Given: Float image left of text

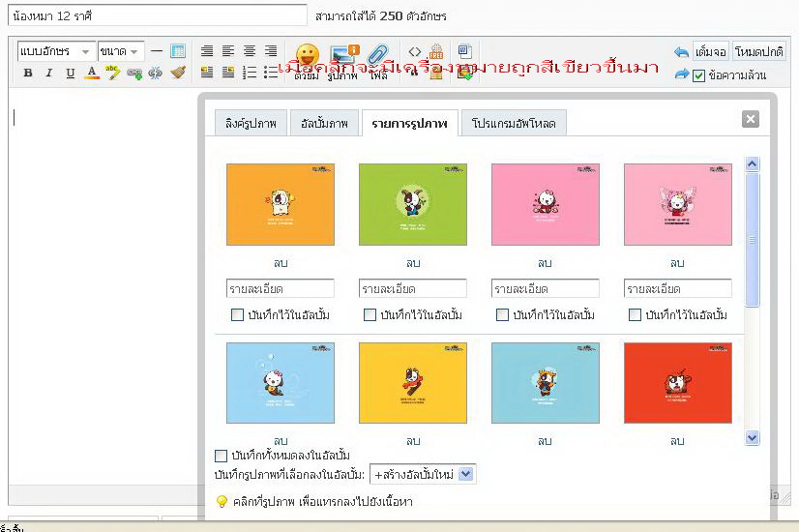Looking at the screenshot, I should pos(207,73).
